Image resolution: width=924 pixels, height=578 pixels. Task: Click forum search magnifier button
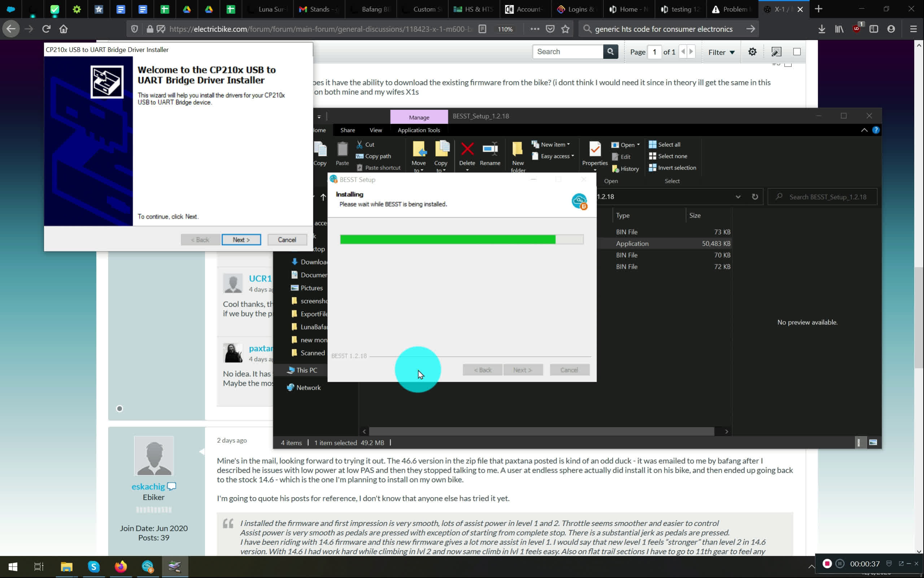point(610,52)
